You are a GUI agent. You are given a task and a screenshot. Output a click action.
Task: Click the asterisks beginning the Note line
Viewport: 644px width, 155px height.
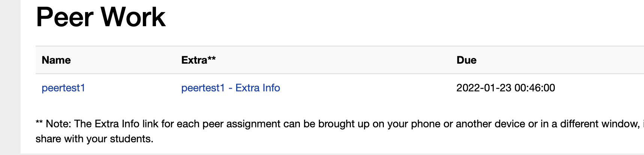tap(39, 123)
